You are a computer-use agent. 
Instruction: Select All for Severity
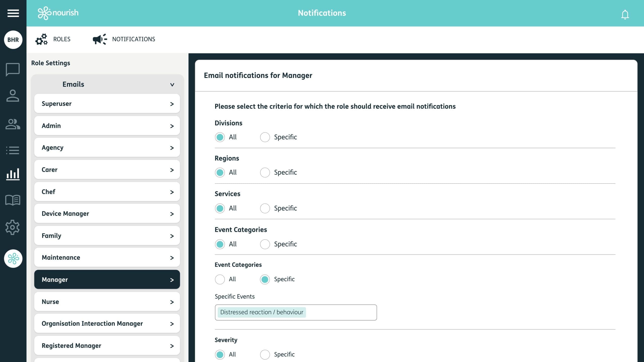[220, 354]
